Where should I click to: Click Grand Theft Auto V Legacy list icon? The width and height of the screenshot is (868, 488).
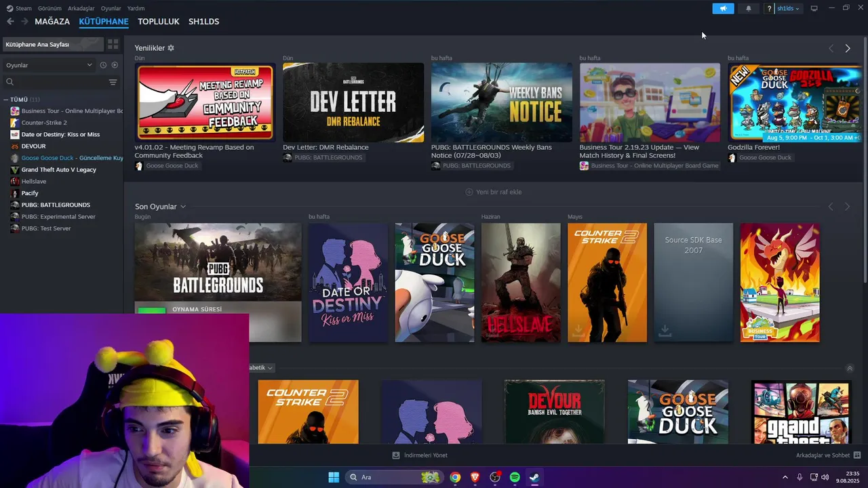(14, 169)
